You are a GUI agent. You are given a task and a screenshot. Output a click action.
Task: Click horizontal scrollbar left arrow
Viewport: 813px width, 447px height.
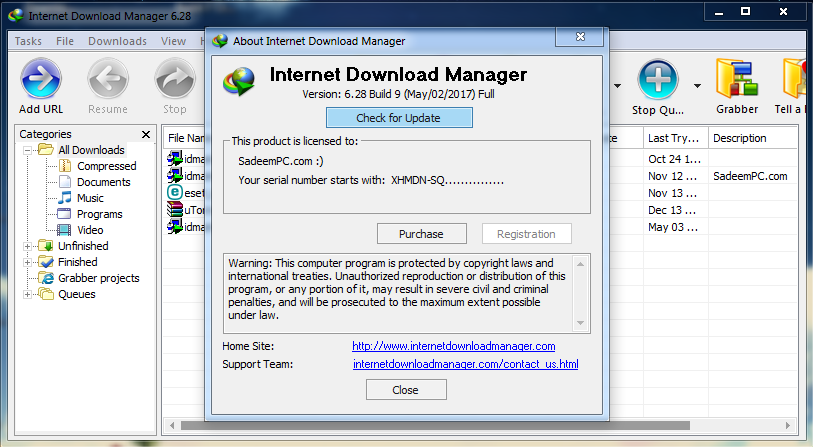pos(172,426)
